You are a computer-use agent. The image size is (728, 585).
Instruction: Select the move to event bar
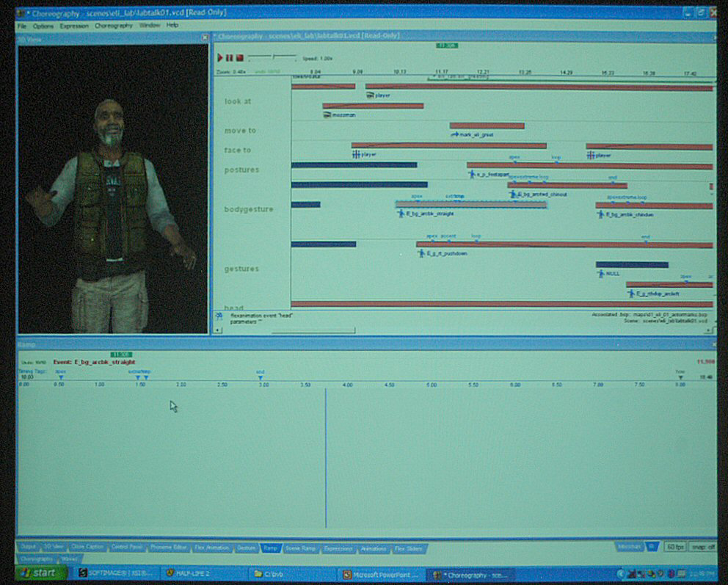tap(487, 126)
